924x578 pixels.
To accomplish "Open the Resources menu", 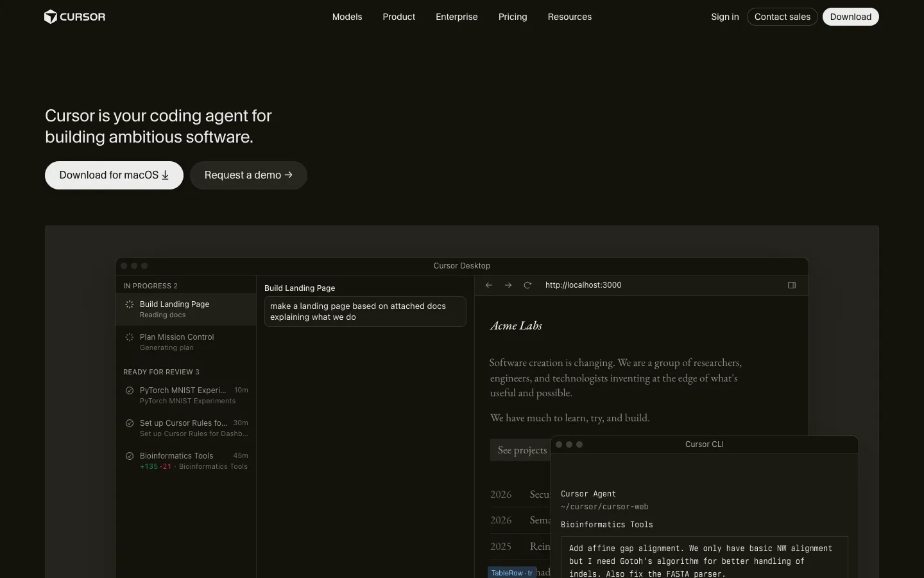I will tap(570, 17).
